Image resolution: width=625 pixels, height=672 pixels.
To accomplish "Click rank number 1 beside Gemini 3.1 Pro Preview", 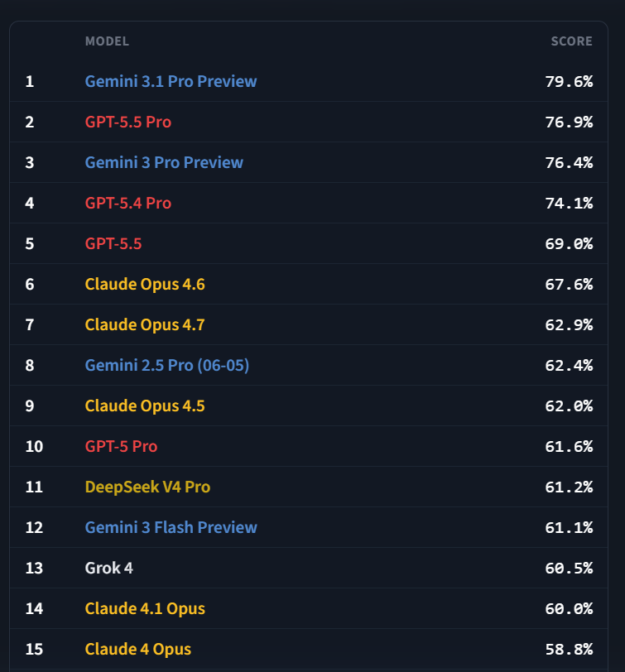I will coord(30,81).
